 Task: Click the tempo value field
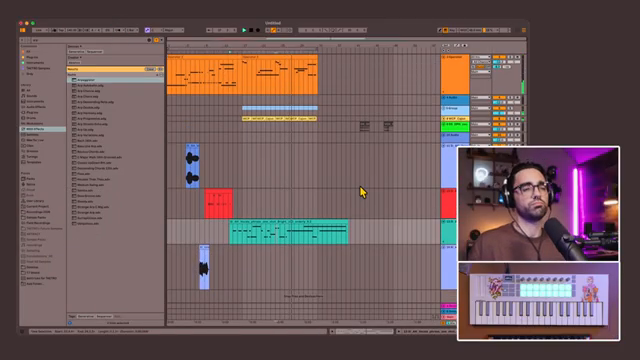point(71,30)
